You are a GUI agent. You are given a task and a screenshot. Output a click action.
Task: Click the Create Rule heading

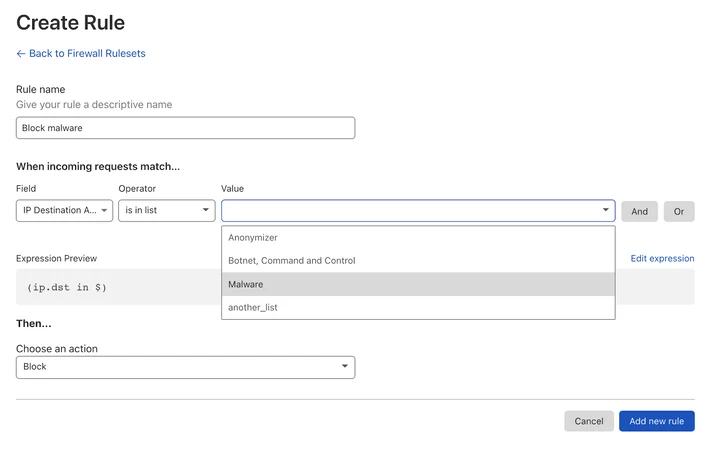(x=70, y=23)
